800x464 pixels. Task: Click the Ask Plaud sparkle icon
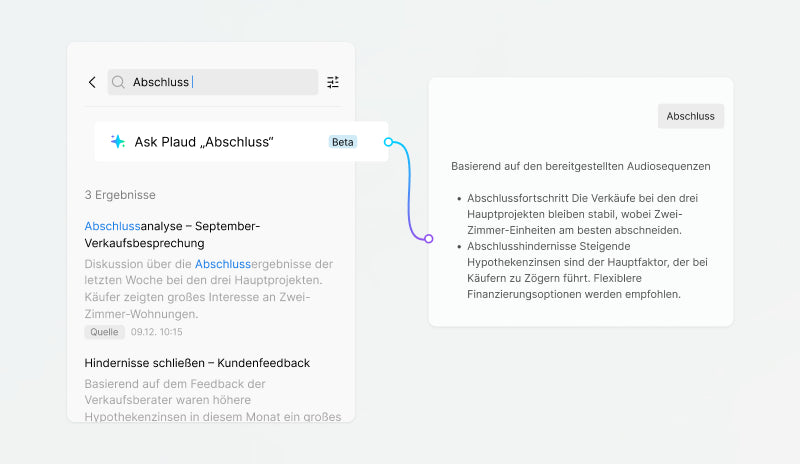click(118, 142)
